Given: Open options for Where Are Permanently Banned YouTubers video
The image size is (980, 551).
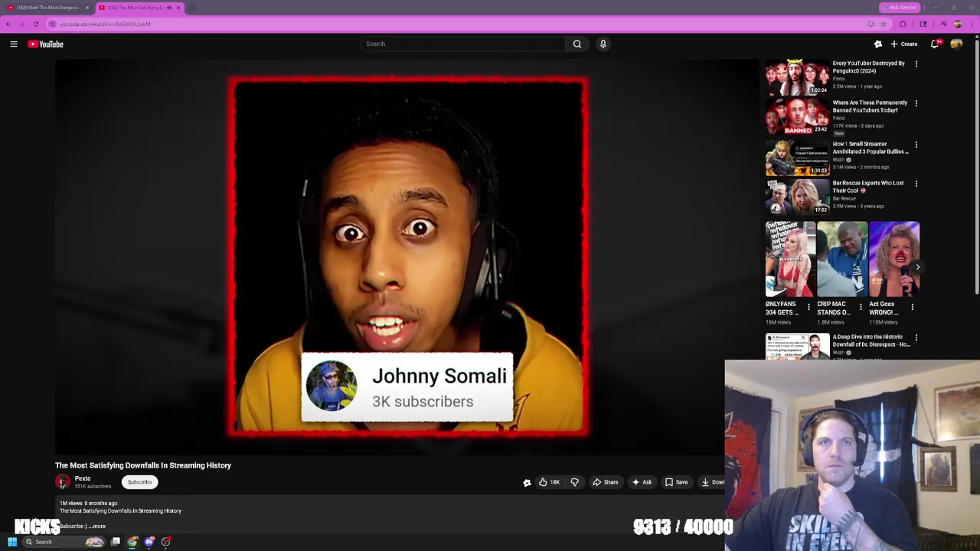Looking at the screenshot, I should click(916, 103).
